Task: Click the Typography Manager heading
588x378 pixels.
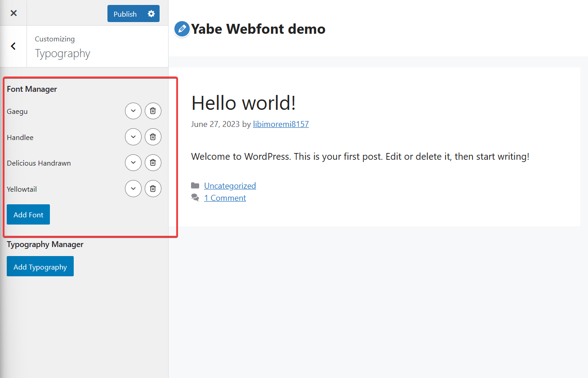Action: pyautogui.click(x=45, y=244)
